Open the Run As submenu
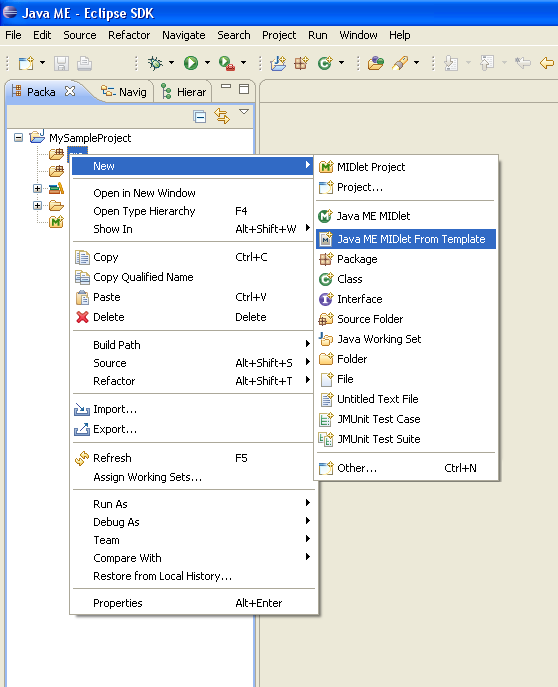This screenshot has height=687, width=558. point(193,504)
